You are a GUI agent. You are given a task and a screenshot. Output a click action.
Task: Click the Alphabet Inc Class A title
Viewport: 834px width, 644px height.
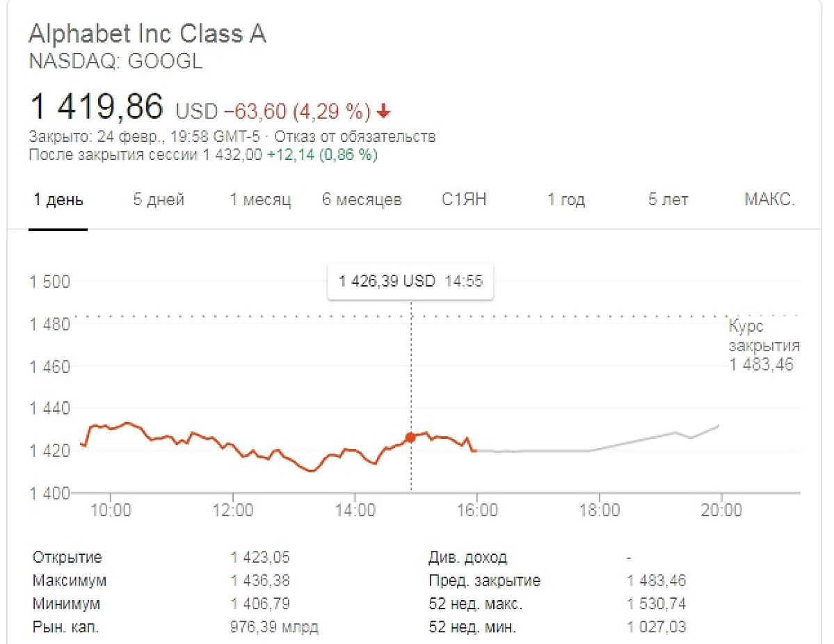point(147,33)
